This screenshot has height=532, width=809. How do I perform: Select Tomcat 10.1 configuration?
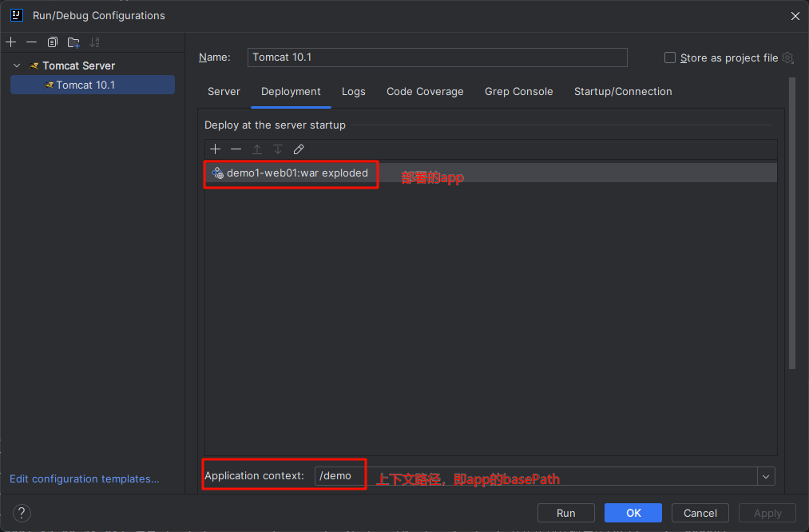pos(93,85)
